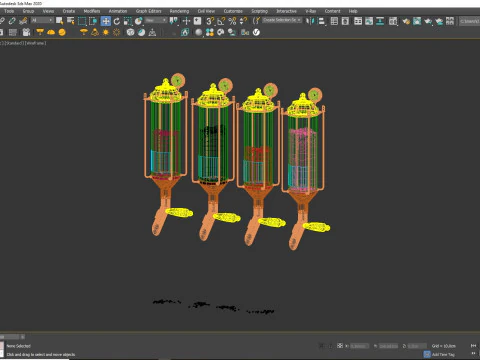The image size is (480, 360).
Task: Open the Modifiers menu
Action: (x=92, y=11)
